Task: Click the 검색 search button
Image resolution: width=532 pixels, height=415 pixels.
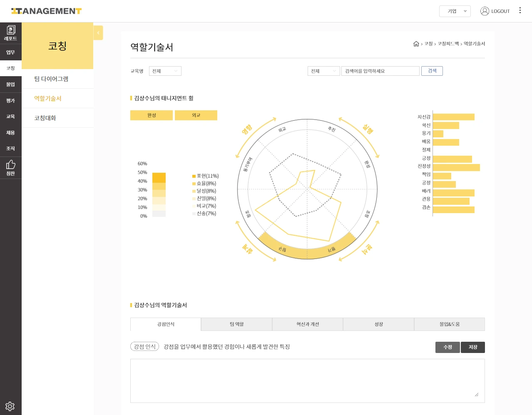Action: coord(432,71)
